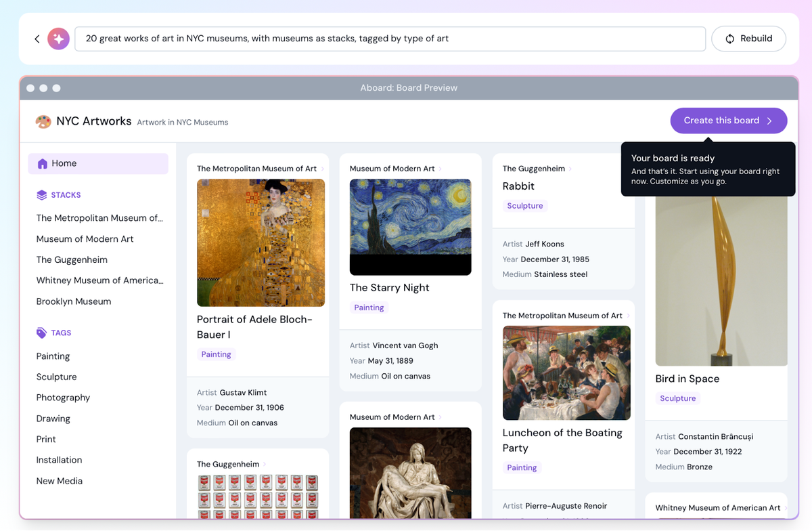Screen dimensions: 812x531
Task: Click the house icon on the Home item
Action: coord(42,163)
